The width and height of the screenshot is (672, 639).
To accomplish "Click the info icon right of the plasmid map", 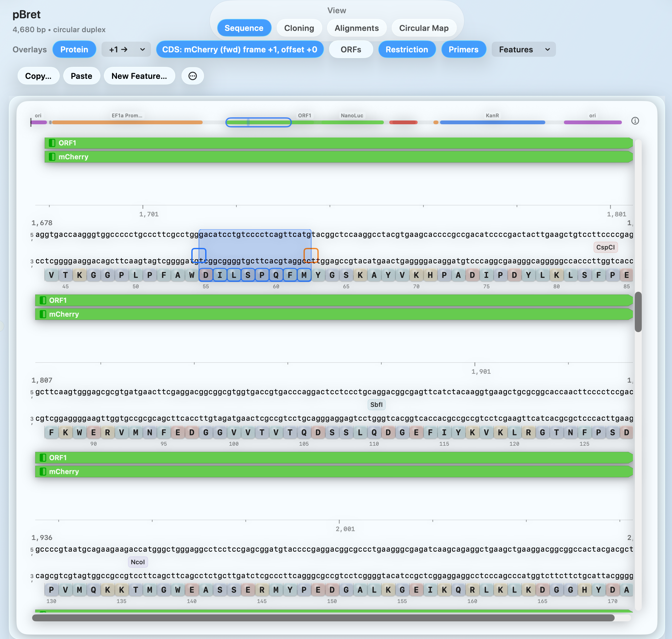I will [x=635, y=120].
